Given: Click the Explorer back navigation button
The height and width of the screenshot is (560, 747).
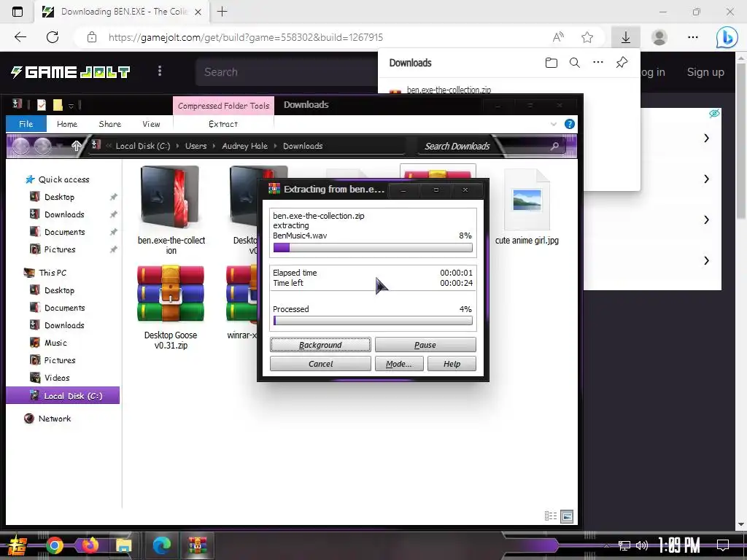Looking at the screenshot, I should coord(20,146).
